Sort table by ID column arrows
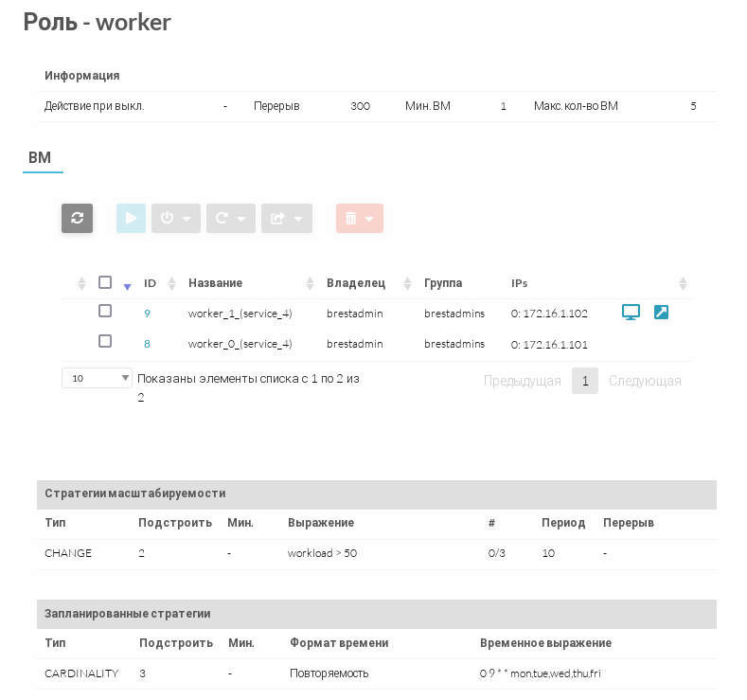This screenshot has width=747, height=700. point(171,283)
